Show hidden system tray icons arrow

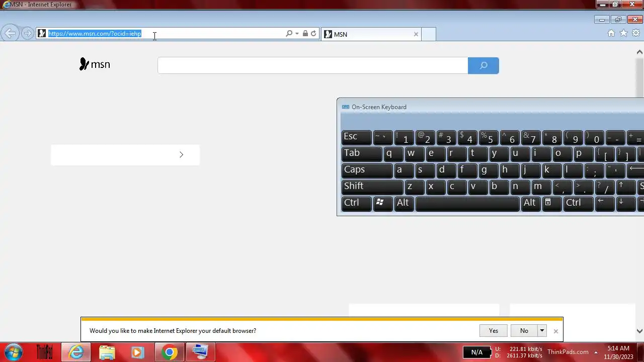(x=596, y=352)
